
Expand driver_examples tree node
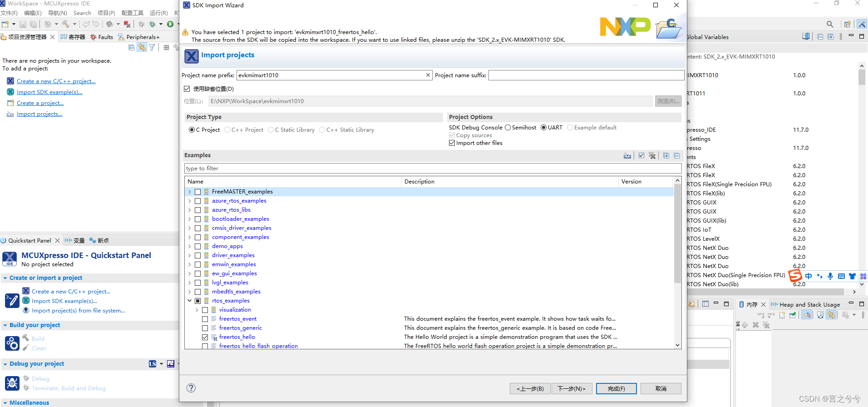pos(189,255)
